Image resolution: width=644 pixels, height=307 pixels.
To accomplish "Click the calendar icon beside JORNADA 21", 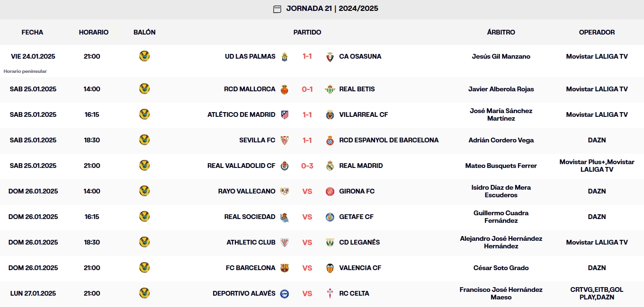I will (x=277, y=9).
